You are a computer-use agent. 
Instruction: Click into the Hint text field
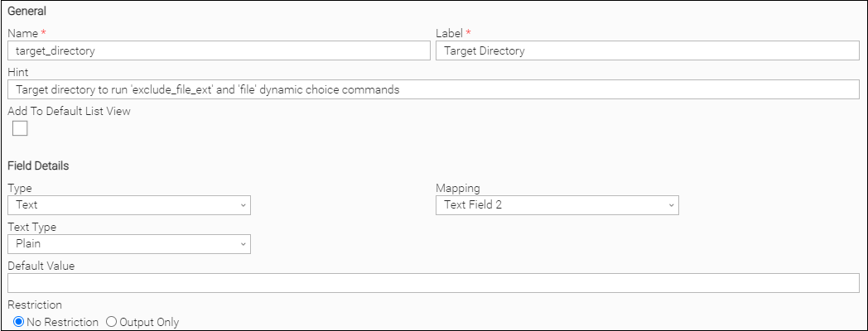coord(433,89)
